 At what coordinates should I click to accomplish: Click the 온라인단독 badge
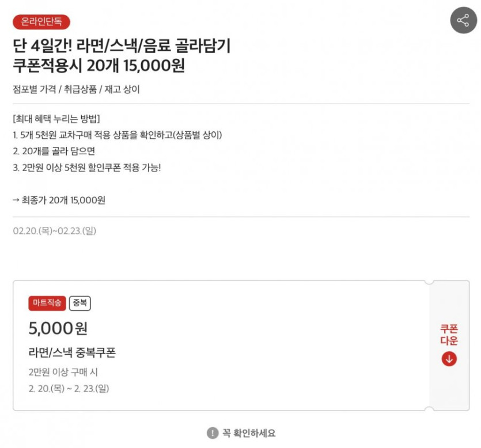pyautogui.click(x=41, y=22)
